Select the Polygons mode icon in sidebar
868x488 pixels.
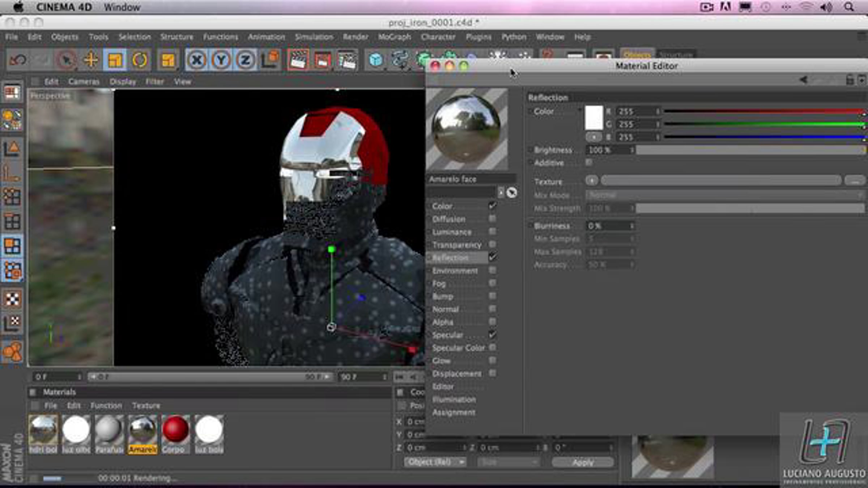tap(12, 246)
